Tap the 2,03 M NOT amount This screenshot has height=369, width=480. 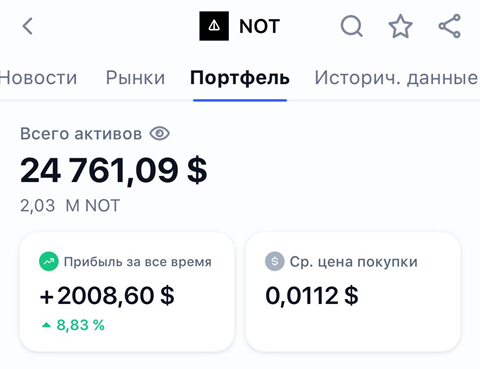(70, 206)
